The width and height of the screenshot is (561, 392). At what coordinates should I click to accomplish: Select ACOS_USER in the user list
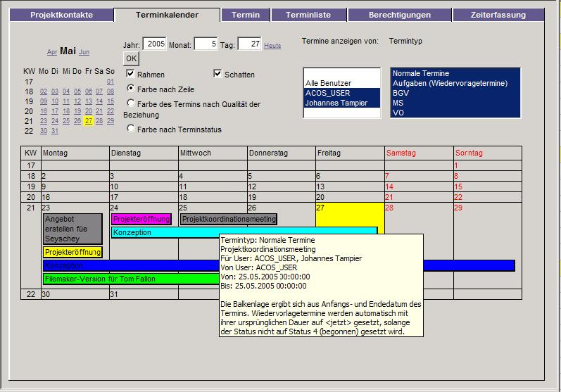[341, 93]
